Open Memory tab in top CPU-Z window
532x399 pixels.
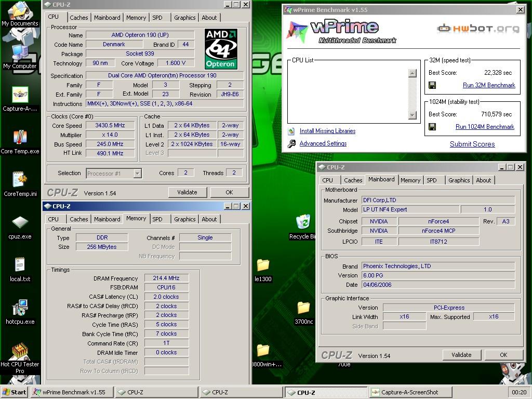(x=136, y=18)
